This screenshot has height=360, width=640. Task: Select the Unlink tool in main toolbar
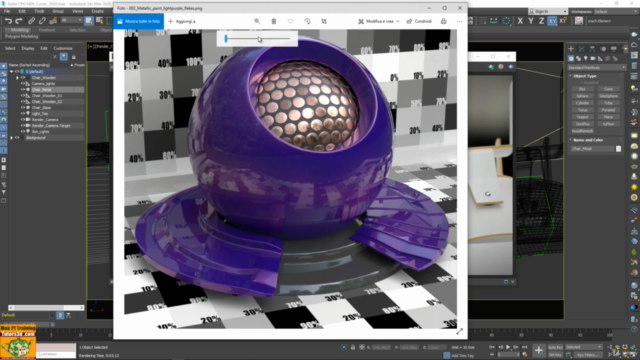click(42, 21)
